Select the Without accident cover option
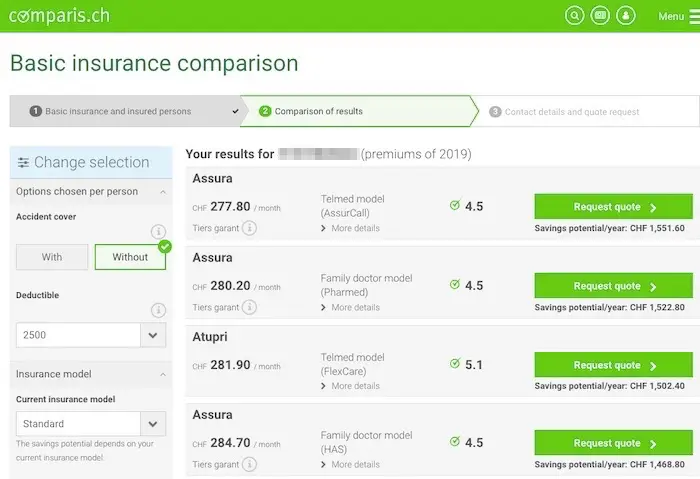Viewport: 700px width, 479px height. [130, 257]
